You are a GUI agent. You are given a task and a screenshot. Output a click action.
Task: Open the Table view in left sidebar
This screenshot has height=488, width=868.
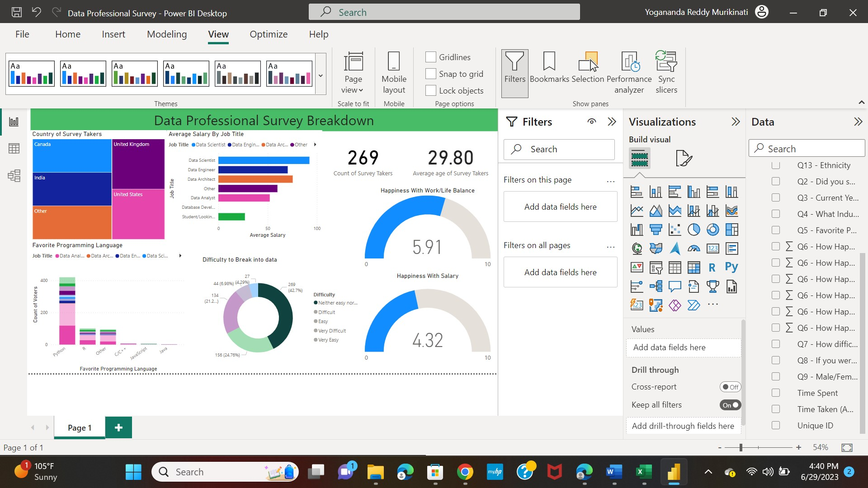tap(14, 148)
